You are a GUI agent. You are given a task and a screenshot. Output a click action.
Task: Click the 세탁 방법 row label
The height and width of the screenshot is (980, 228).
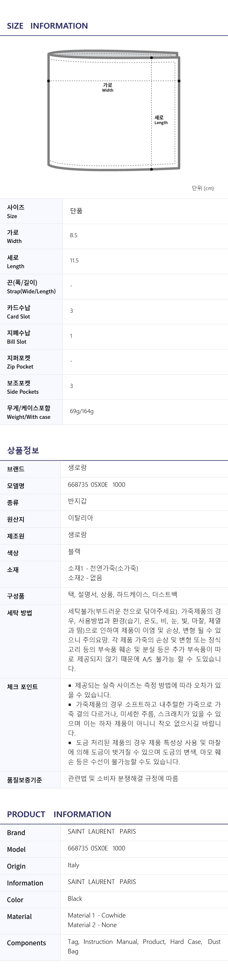(19, 613)
